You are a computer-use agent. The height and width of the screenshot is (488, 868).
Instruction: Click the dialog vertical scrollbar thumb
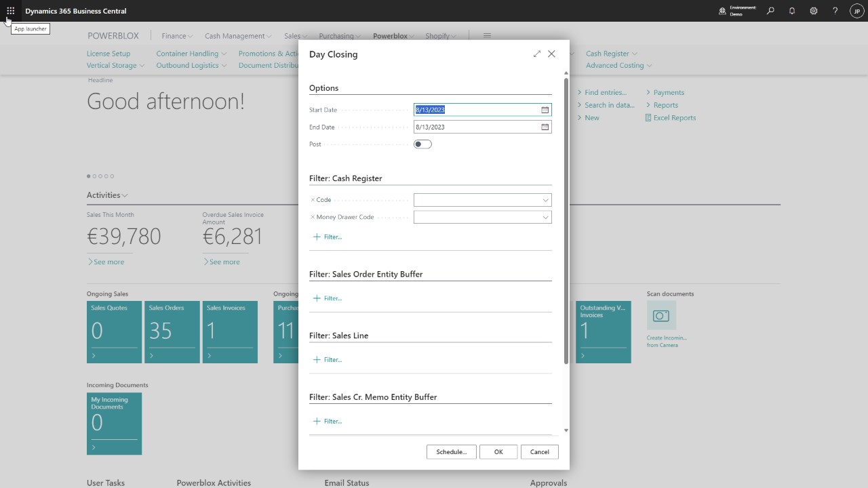(566, 221)
